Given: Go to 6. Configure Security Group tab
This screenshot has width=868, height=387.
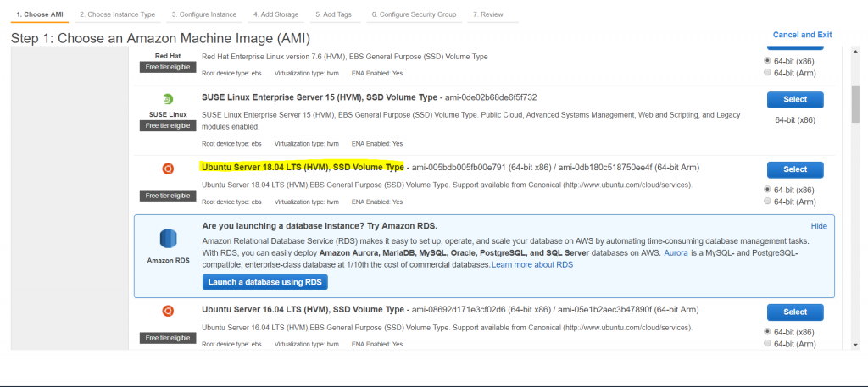Looking at the screenshot, I should tap(414, 15).
